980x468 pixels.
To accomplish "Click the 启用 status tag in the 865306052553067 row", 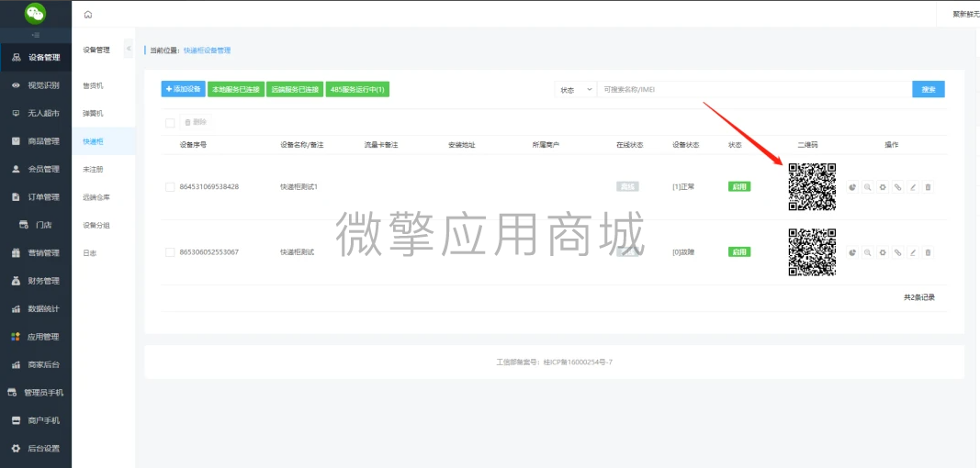I will (x=739, y=251).
